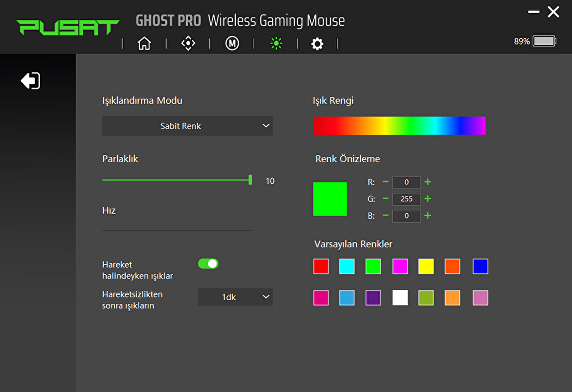Select the DPI settings icon in top navigation
The image size is (572, 392).
pos(188,43)
